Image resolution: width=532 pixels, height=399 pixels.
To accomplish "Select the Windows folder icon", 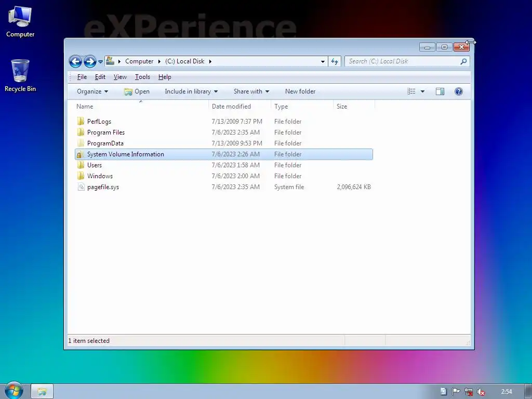I will point(81,176).
